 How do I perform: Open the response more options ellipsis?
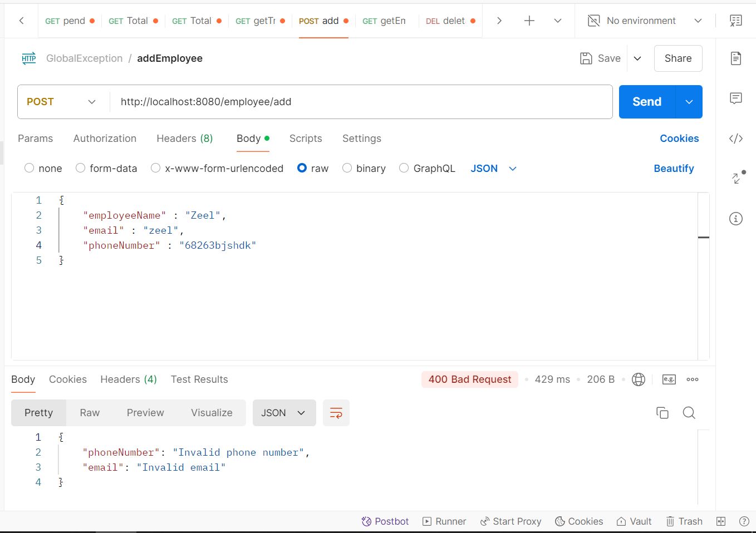tap(693, 379)
